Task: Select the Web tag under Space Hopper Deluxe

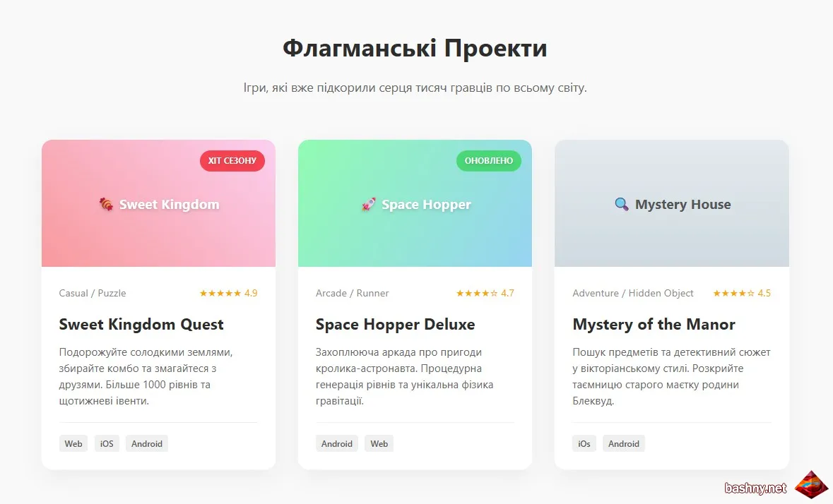Action: pos(379,443)
